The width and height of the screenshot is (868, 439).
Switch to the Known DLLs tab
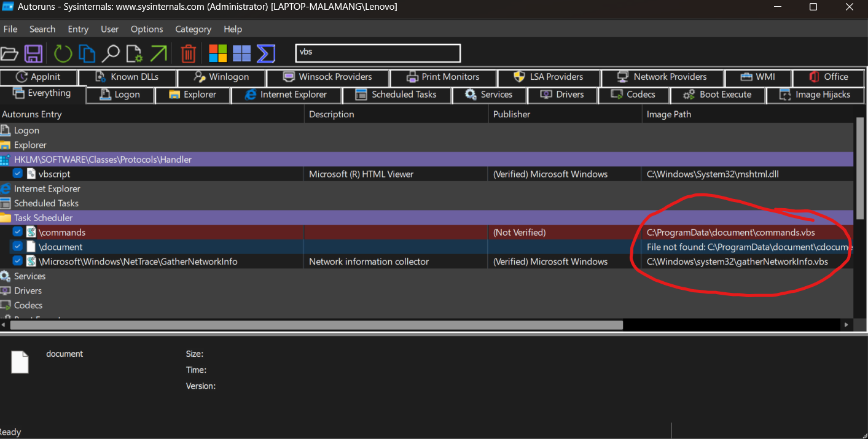tap(127, 77)
